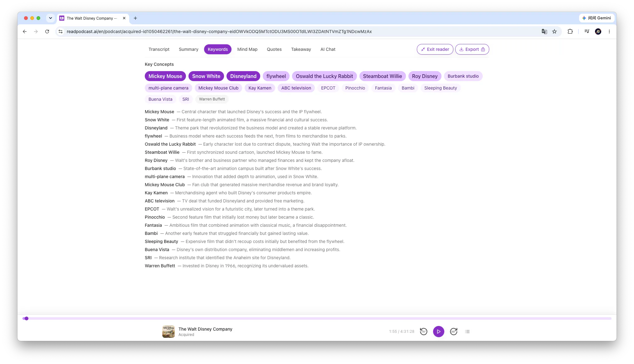The width and height of the screenshot is (634, 364).
Task: Select the multi-plane camera chip
Action: click(168, 88)
